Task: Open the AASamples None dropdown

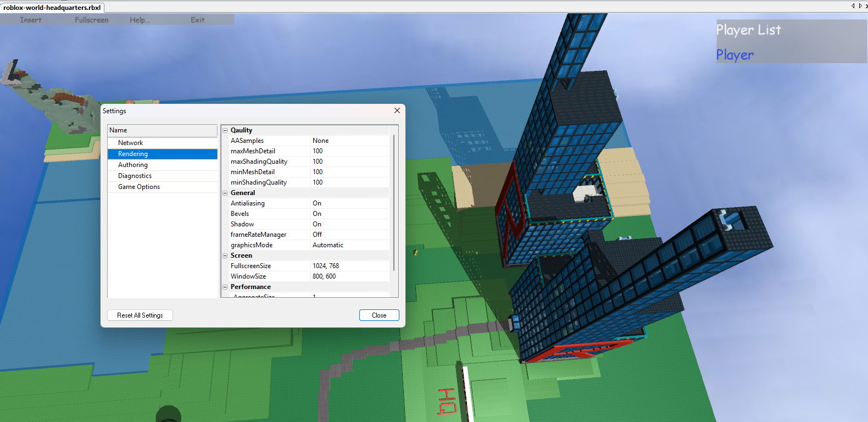Action: [x=350, y=141]
